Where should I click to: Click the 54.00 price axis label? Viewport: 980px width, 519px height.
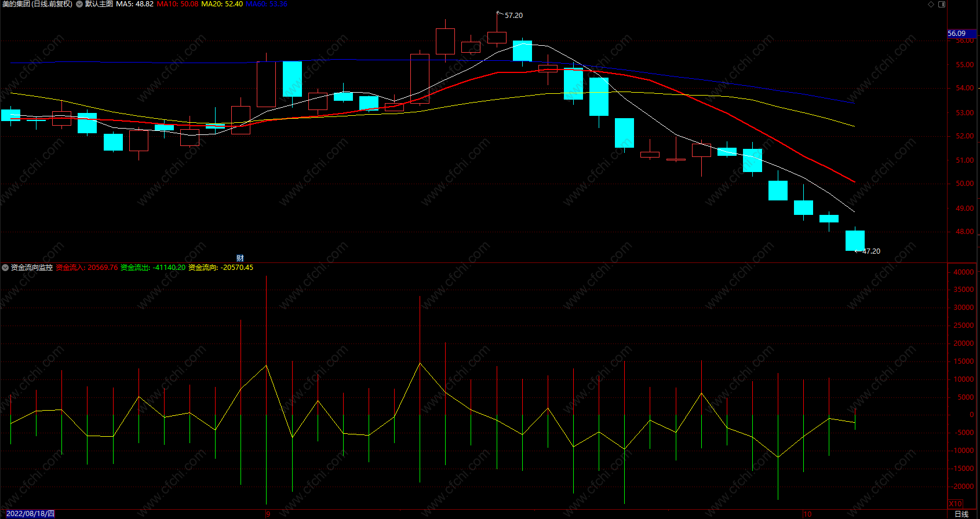(x=965, y=88)
